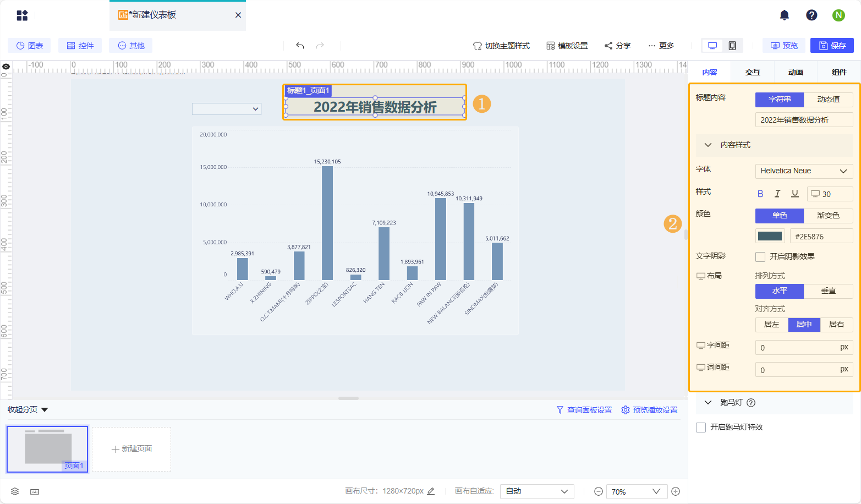Screen dimensions: 861x504
Task: Open title color swatch picker
Action: click(x=770, y=236)
